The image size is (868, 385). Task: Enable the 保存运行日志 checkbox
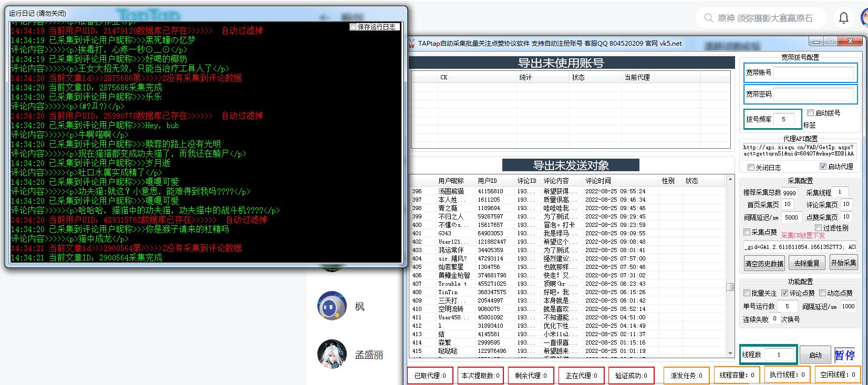(x=353, y=27)
